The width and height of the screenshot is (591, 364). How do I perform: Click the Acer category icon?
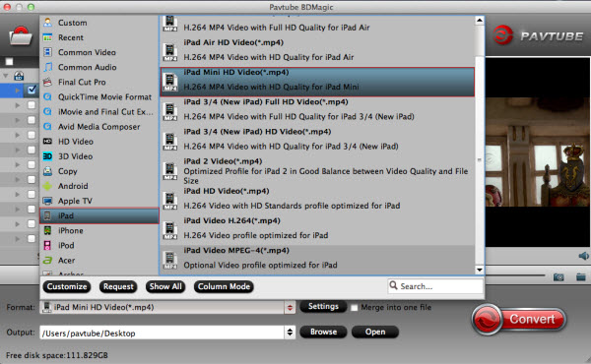tap(47, 260)
